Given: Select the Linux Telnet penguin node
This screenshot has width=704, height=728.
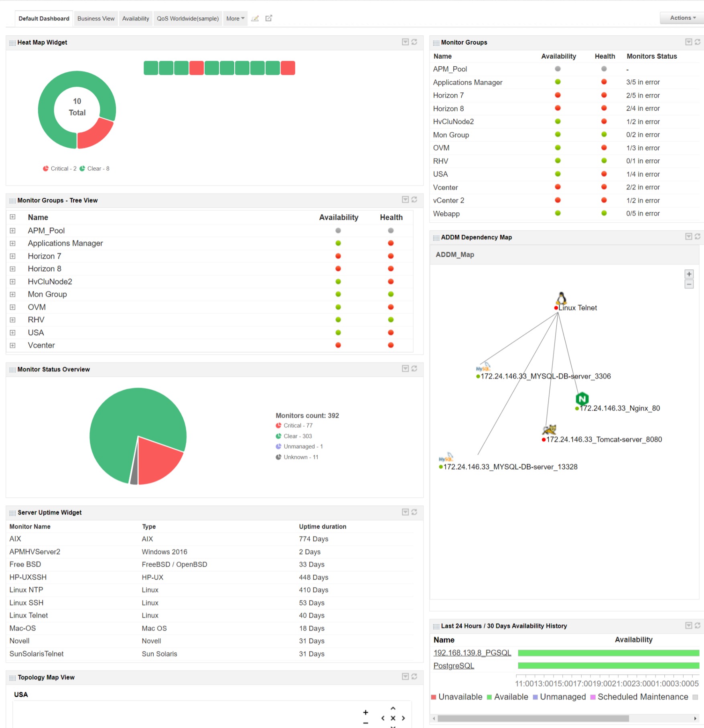Looking at the screenshot, I should click(562, 299).
